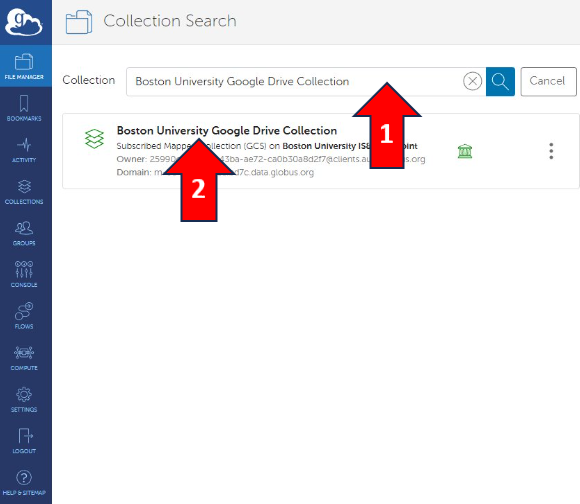Clear the collection search text

(x=472, y=81)
